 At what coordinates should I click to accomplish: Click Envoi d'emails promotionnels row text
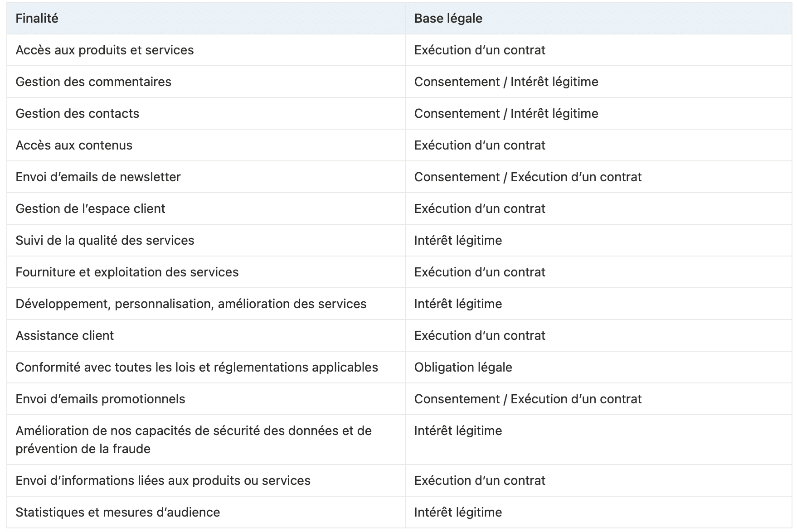(100, 399)
